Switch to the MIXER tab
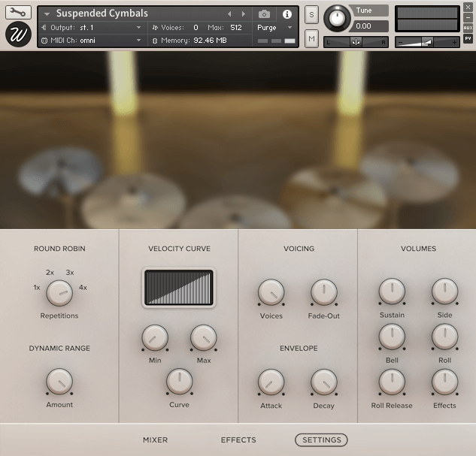476x456 pixels. point(155,440)
